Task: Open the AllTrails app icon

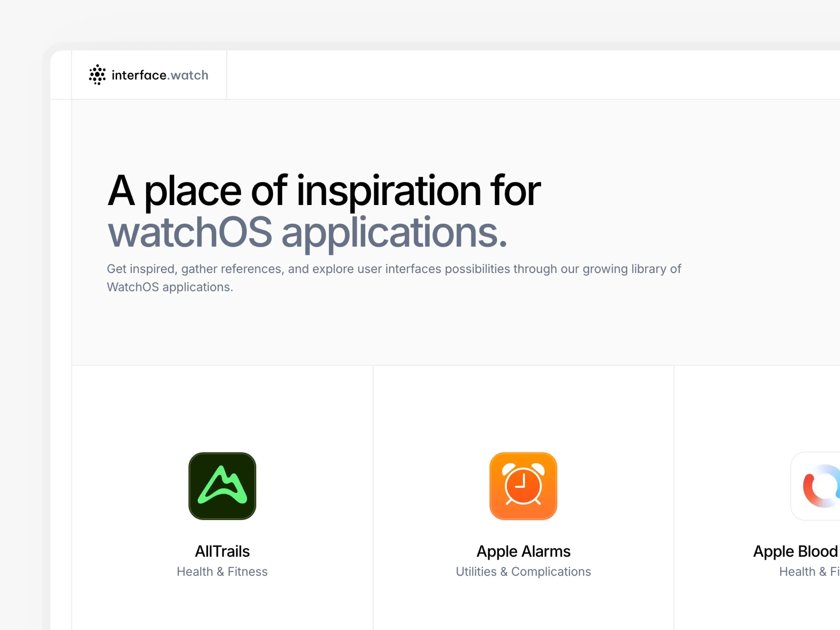Action: 222,486
